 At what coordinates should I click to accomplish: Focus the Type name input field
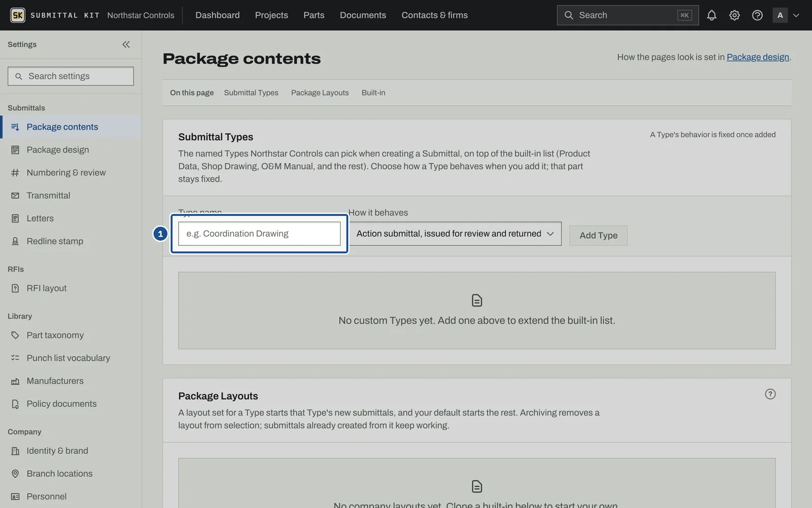(x=259, y=234)
